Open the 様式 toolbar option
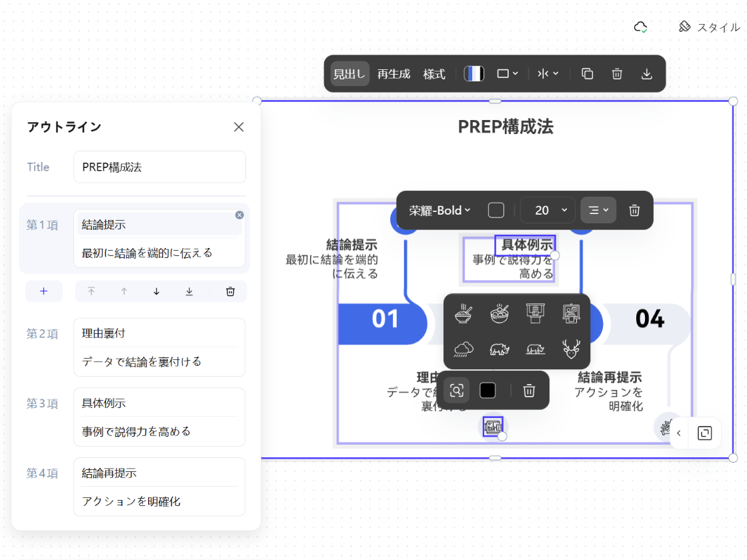Viewport: 747px width, 560px height. 434,74
